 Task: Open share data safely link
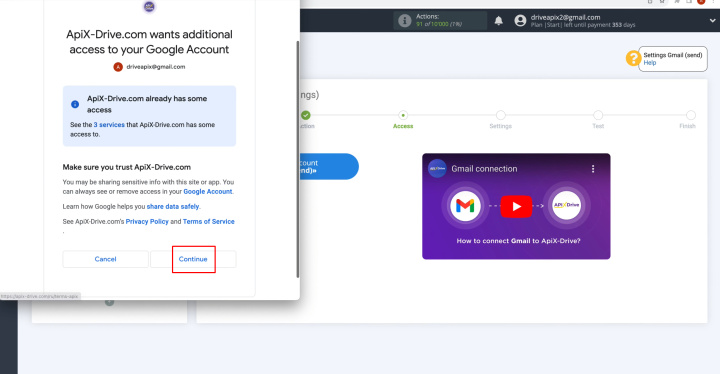(173, 206)
